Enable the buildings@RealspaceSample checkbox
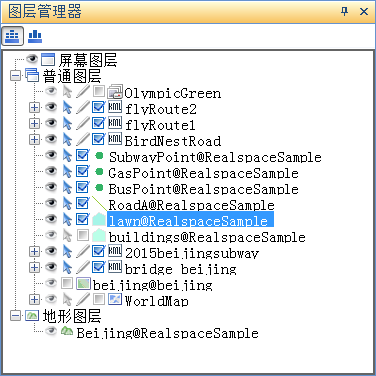The image size is (376, 376). pyautogui.click(x=83, y=235)
